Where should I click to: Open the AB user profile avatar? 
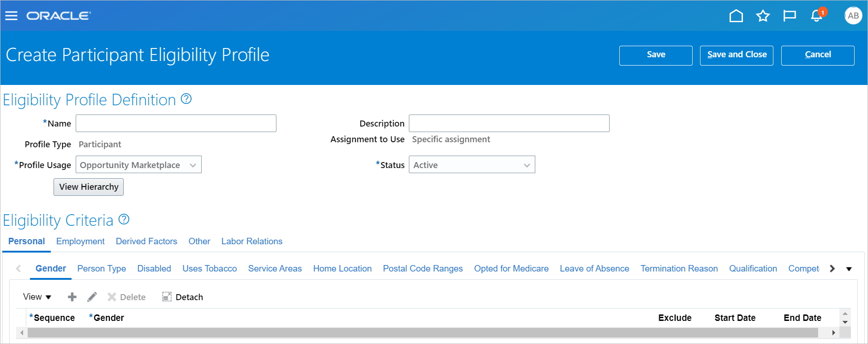853,16
